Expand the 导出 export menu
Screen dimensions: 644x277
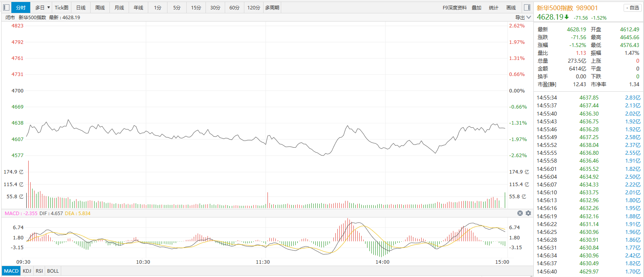[x=523, y=17]
